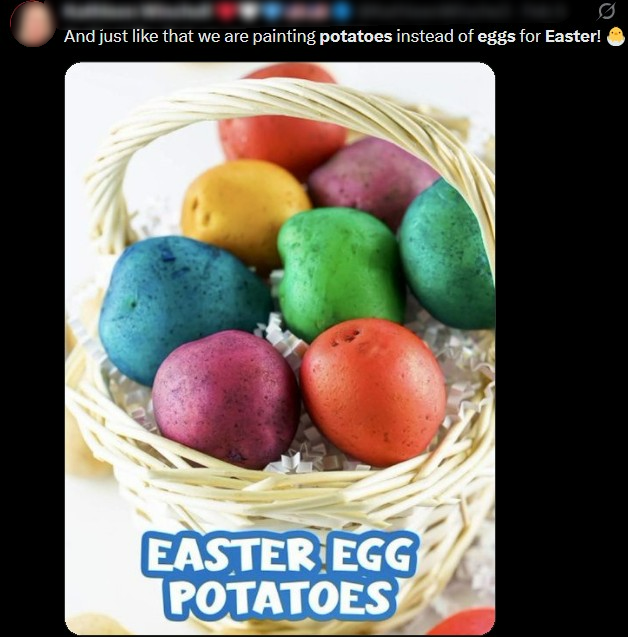Image resolution: width=628 pixels, height=637 pixels.
Task: Open the poster's blurred profile avatar
Action: (32, 23)
